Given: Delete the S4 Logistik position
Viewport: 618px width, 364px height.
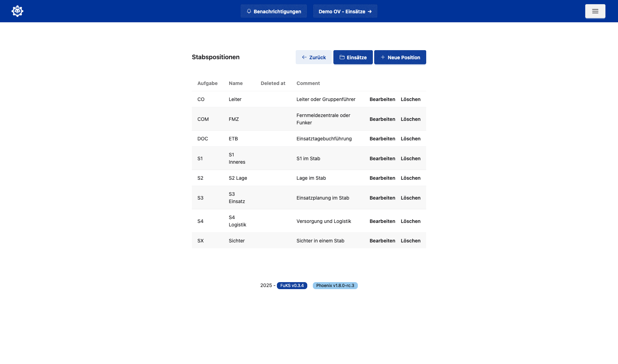Looking at the screenshot, I should coord(410,221).
